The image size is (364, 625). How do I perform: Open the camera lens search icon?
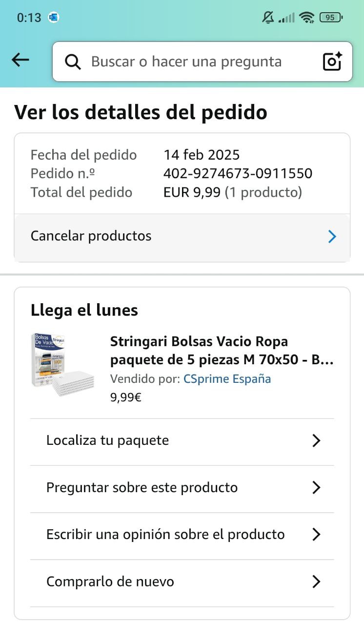pyautogui.click(x=332, y=62)
